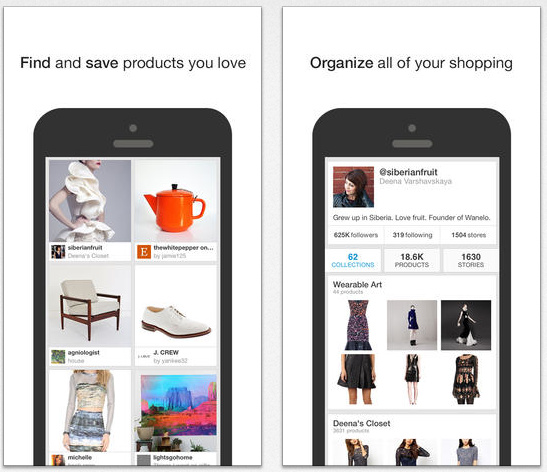547x472 pixels.
Task: Open the Deena's Closet collection title
Action: coord(361,424)
